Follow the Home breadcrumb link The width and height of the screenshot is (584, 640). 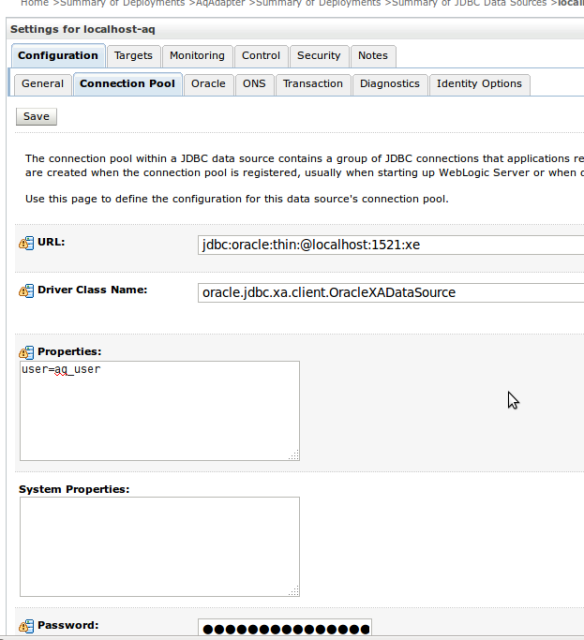click(34, 3)
